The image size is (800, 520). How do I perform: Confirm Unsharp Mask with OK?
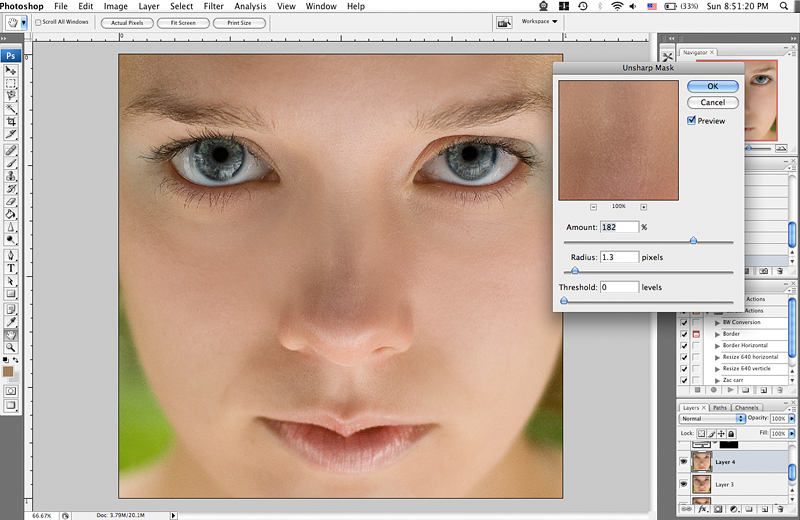(x=713, y=86)
